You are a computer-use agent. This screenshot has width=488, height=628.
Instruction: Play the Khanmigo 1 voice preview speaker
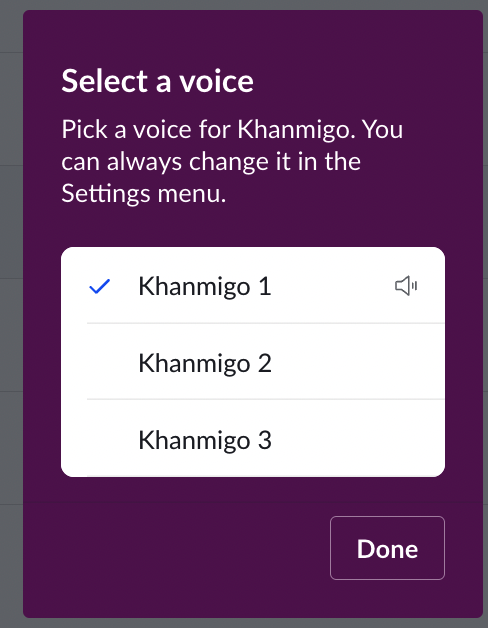[x=406, y=286]
